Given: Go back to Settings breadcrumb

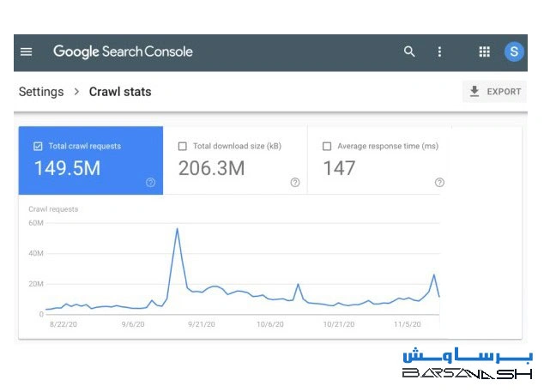Looking at the screenshot, I should [40, 92].
